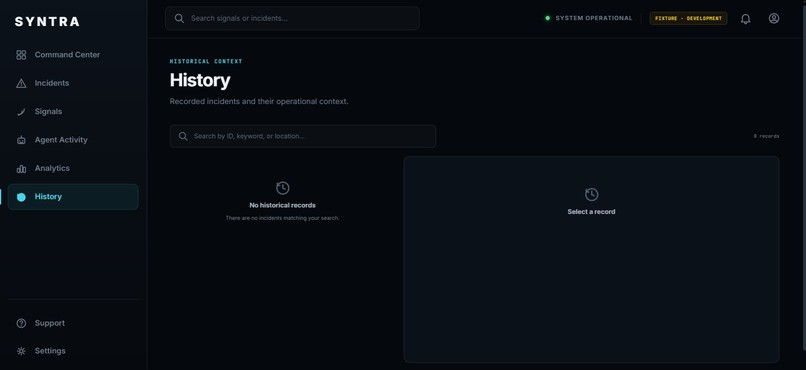Open Command Center from sidebar
This screenshot has width=806, height=370.
coord(73,55)
